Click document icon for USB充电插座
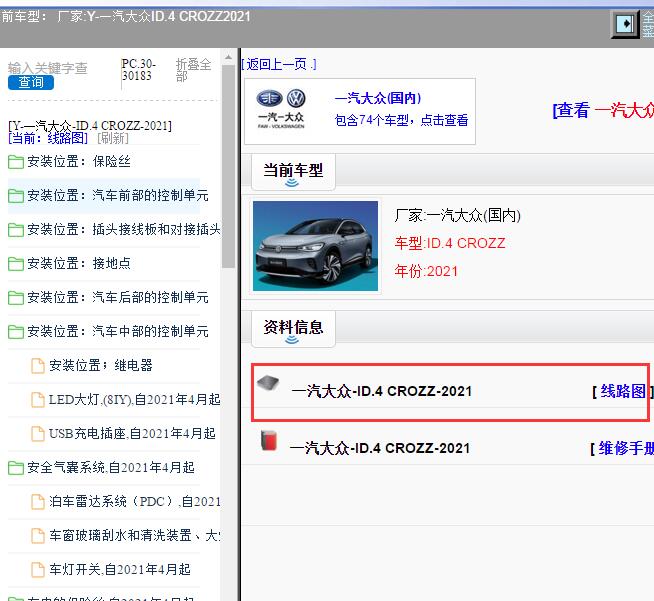 click(x=38, y=434)
